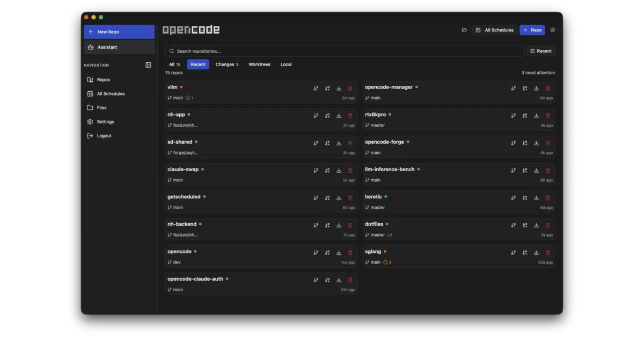Open the vllm repository card
The height and width of the screenshot is (338, 644).
point(261,92)
